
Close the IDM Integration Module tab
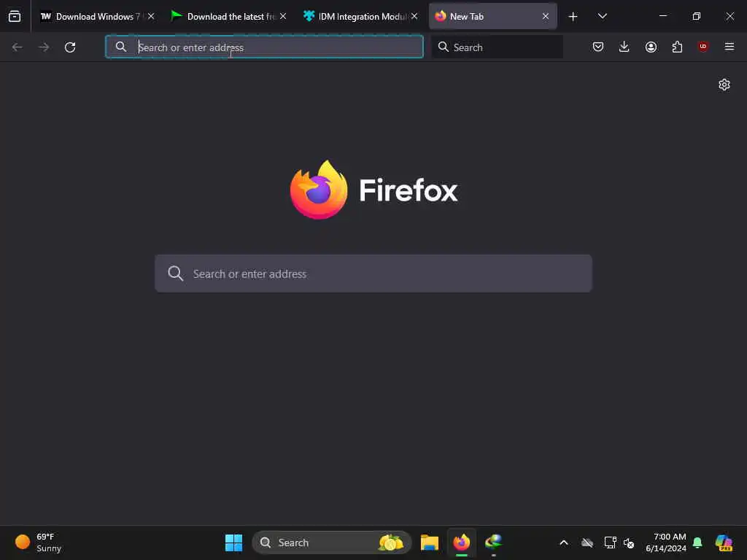click(414, 16)
